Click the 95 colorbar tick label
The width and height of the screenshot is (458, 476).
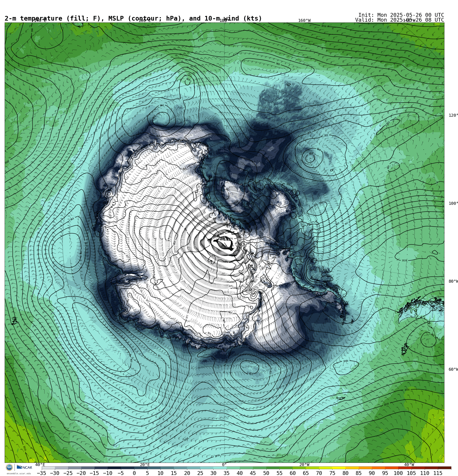(385, 473)
